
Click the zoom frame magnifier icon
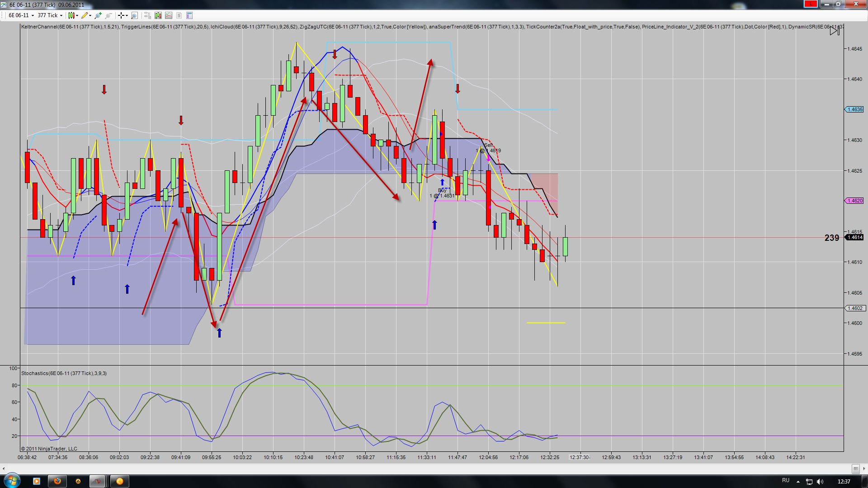tap(134, 15)
